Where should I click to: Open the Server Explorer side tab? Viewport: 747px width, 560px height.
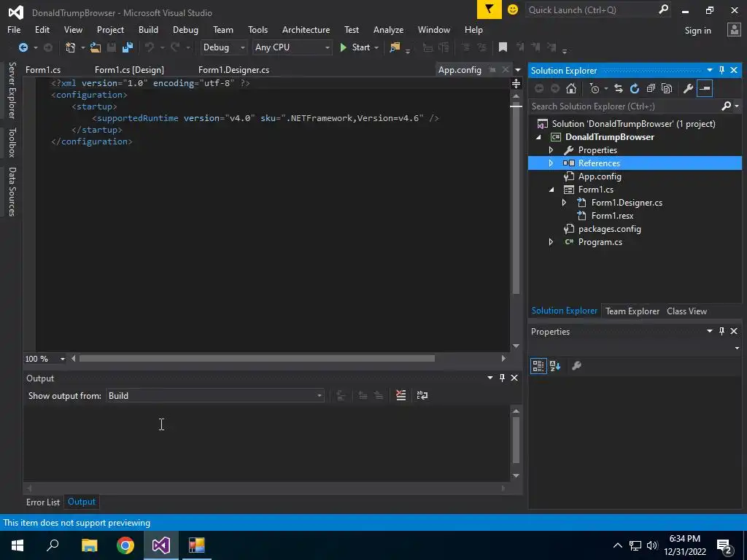click(x=12, y=90)
